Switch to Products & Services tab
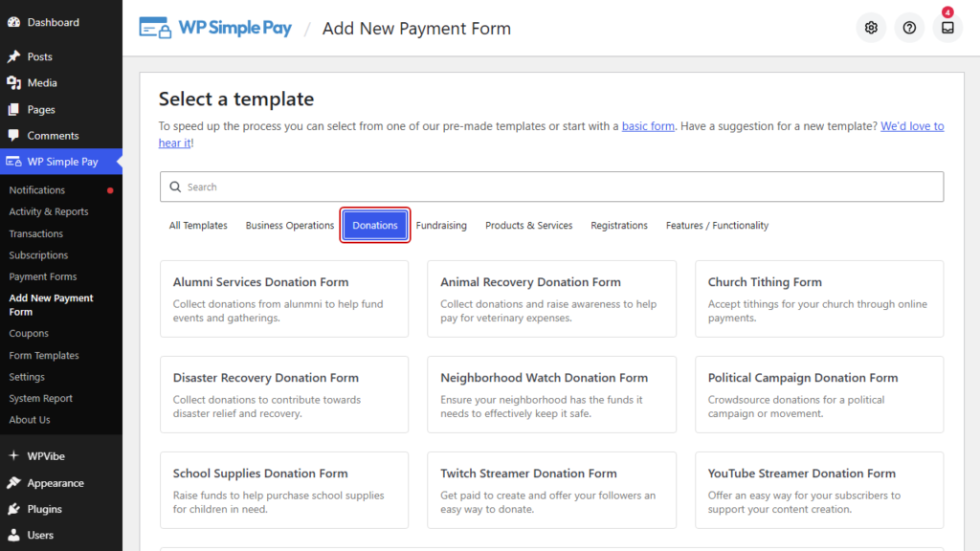The height and width of the screenshot is (551, 980). pyautogui.click(x=528, y=226)
